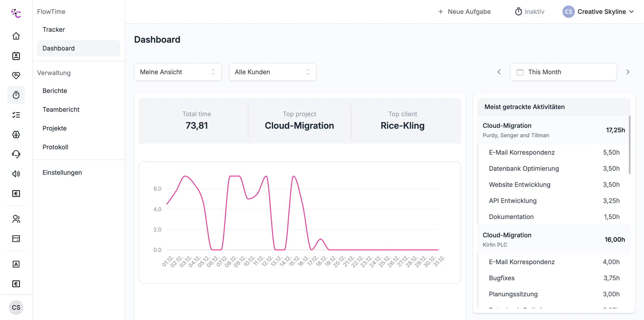This screenshot has height=320, width=644.
Task: Click the handshake heart icon
Action: tap(16, 75)
